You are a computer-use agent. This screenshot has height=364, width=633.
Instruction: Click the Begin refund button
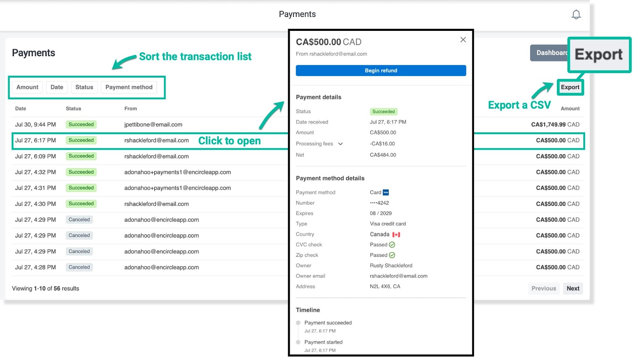tap(381, 70)
